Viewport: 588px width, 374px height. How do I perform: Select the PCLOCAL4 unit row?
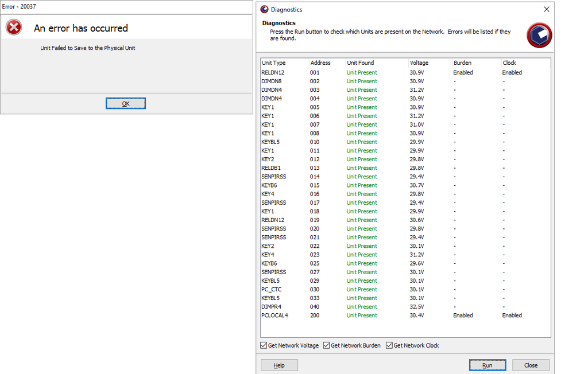(x=405, y=315)
